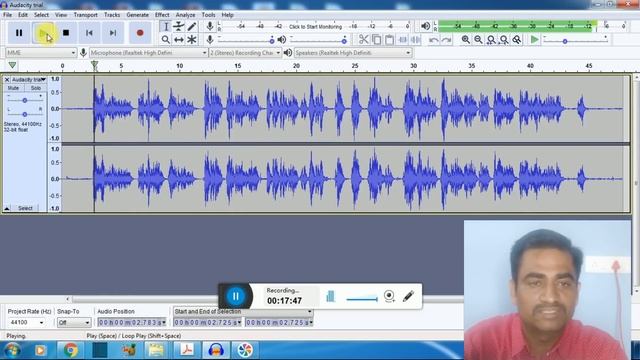Zoom In magnifier icon
The height and width of the screenshot is (360, 640).
click(465, 40)
